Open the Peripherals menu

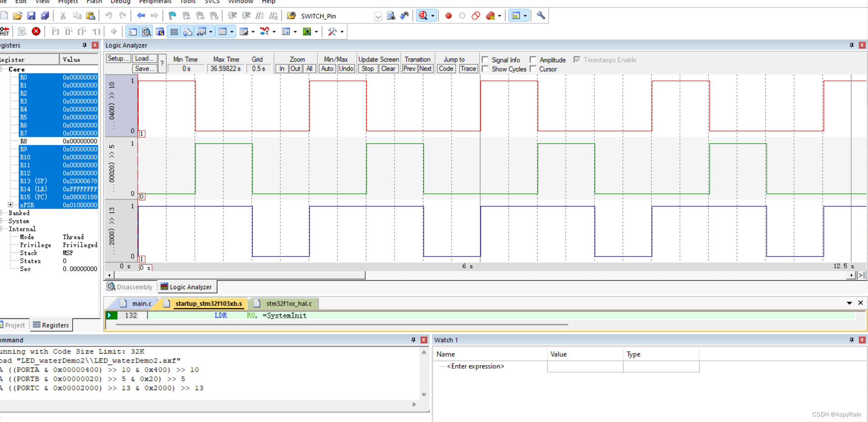click(x=155, y=2)
